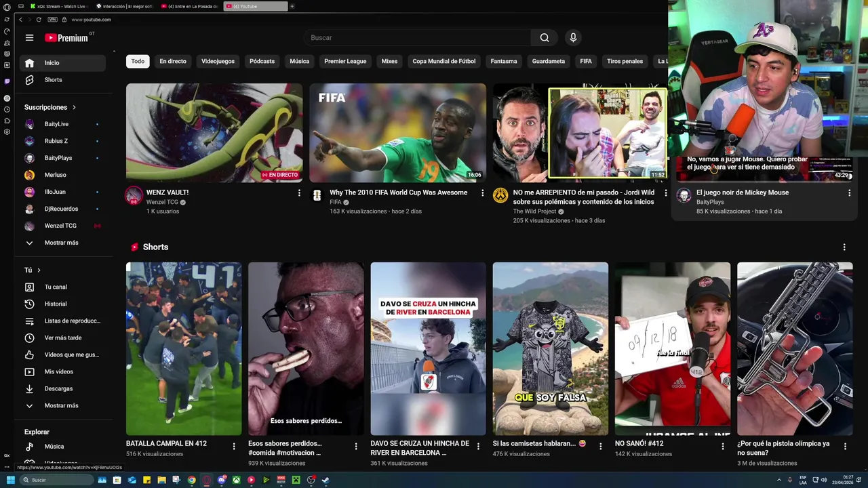868x488 pixels.
Task: Play the FIFA 2010 World Cup thumbnail
Action: 397,133
